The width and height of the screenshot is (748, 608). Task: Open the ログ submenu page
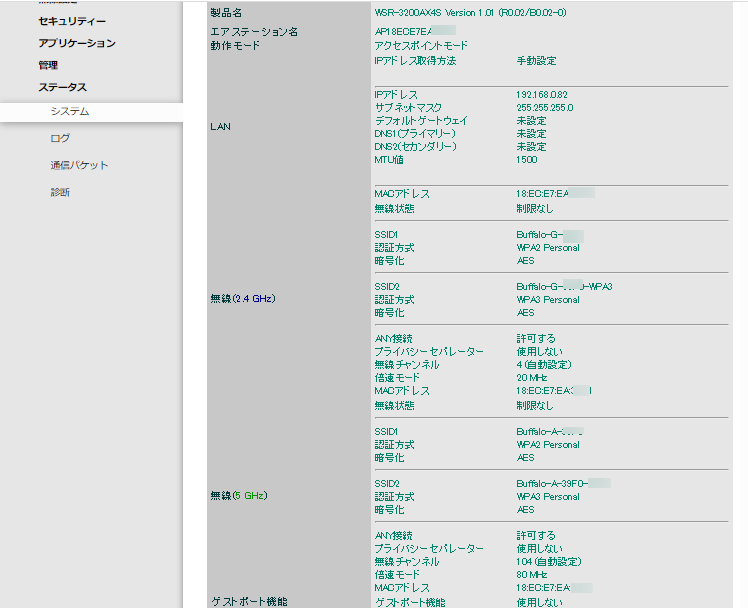60,138
